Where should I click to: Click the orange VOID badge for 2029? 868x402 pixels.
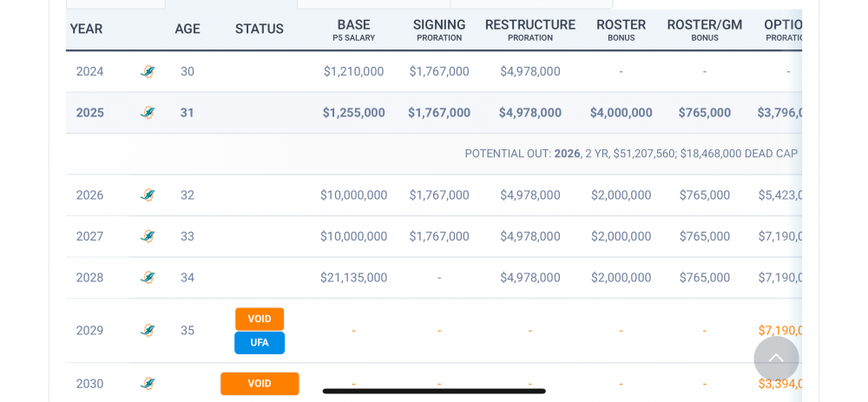pyautogui.click(x=260, y=319)
